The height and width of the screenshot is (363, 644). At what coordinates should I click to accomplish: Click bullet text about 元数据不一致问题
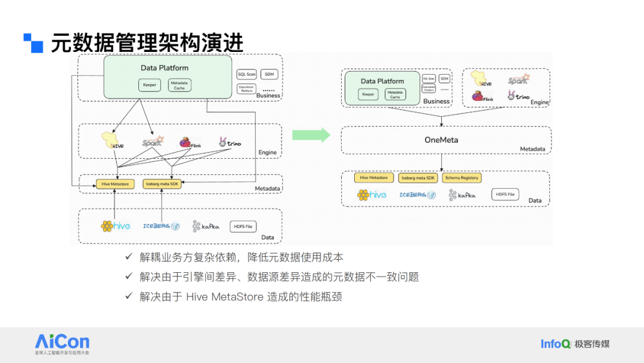point(279,276)
